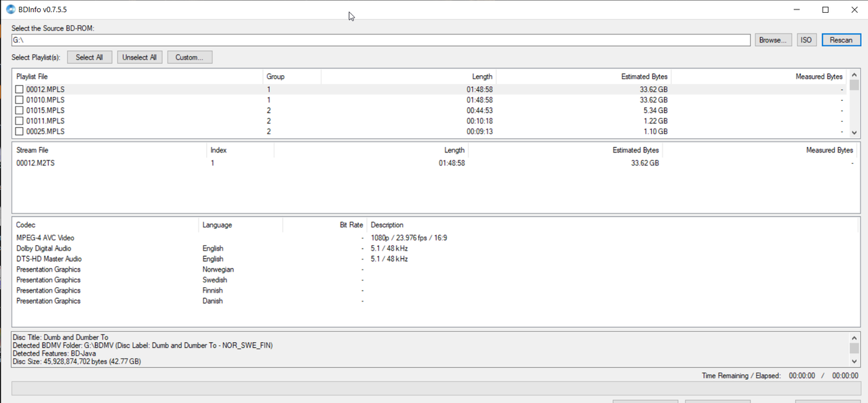The image size is (868, 403).
Task: Click the Codec column header
Action: [x=106, y=225]
